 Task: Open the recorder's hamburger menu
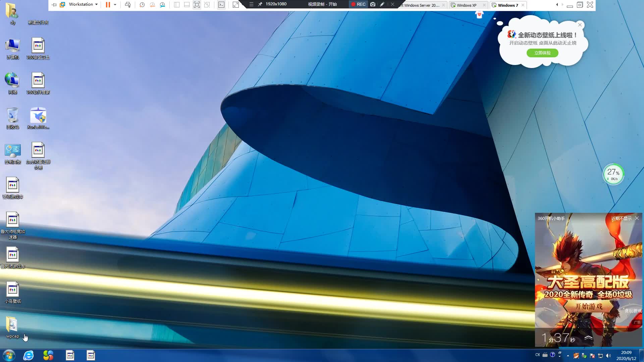251,4
